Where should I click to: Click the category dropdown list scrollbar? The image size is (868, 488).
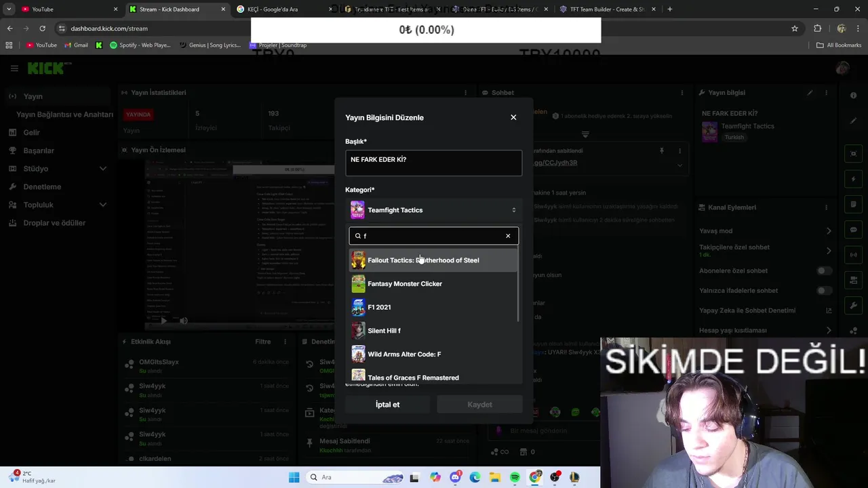pos(519,285)
